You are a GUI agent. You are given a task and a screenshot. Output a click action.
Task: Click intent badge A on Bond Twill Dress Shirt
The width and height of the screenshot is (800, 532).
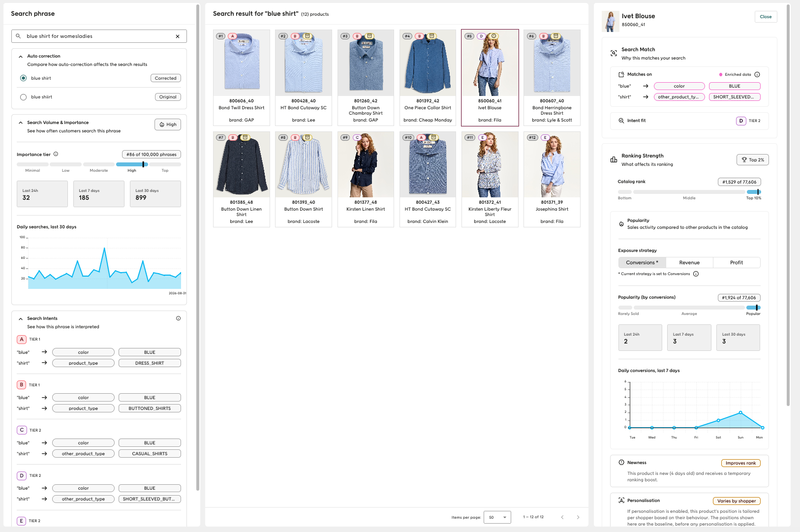click(x=233, y=36)
